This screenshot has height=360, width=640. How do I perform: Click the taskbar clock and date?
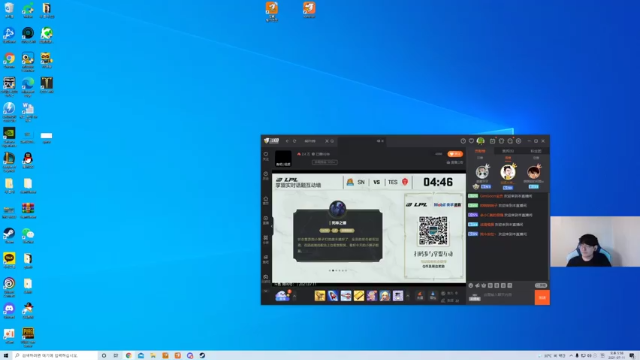616,356
